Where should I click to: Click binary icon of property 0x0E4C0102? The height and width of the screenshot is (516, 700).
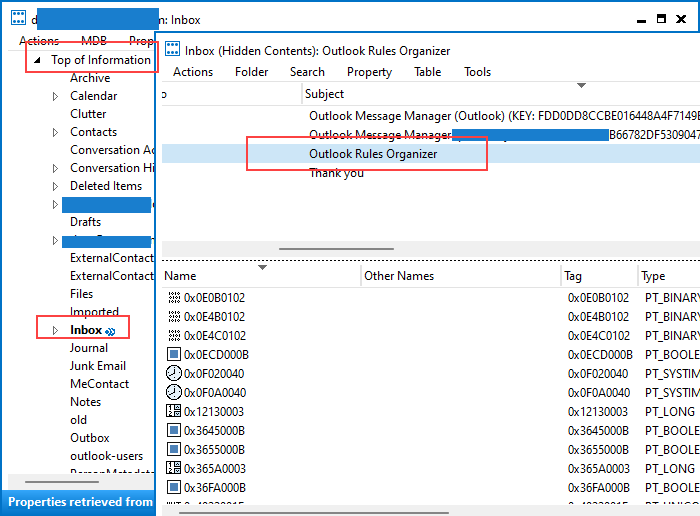click(x=174, y=335)
